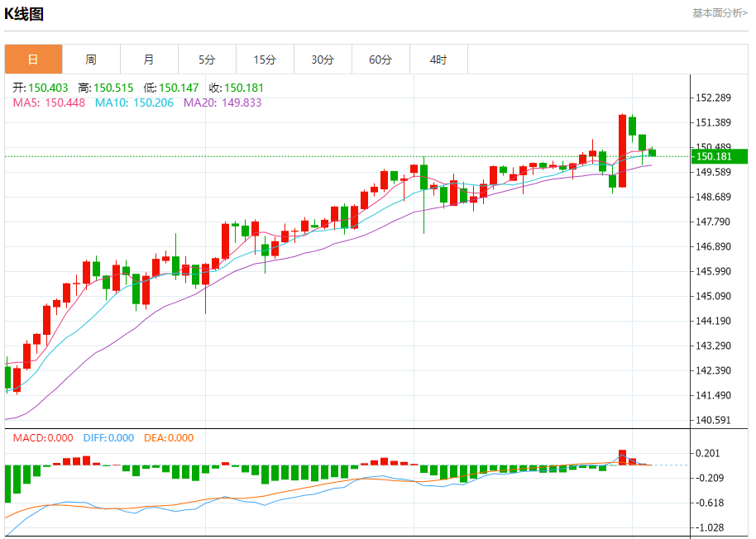
Task: Open the 15分 interval tab
Action: 265,60
